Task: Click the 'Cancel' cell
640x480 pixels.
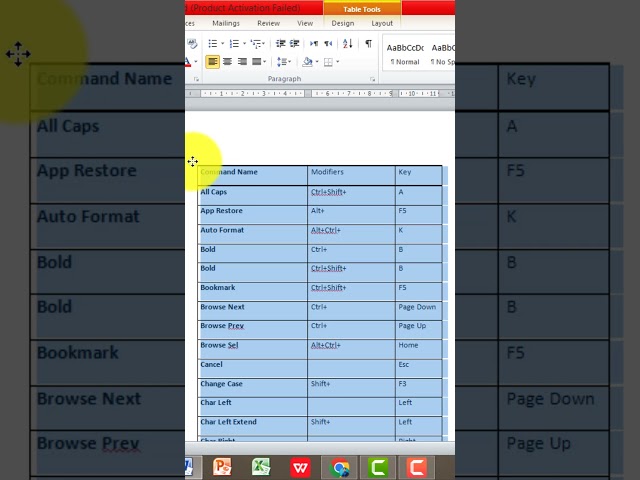Action: tap(253, 369)
